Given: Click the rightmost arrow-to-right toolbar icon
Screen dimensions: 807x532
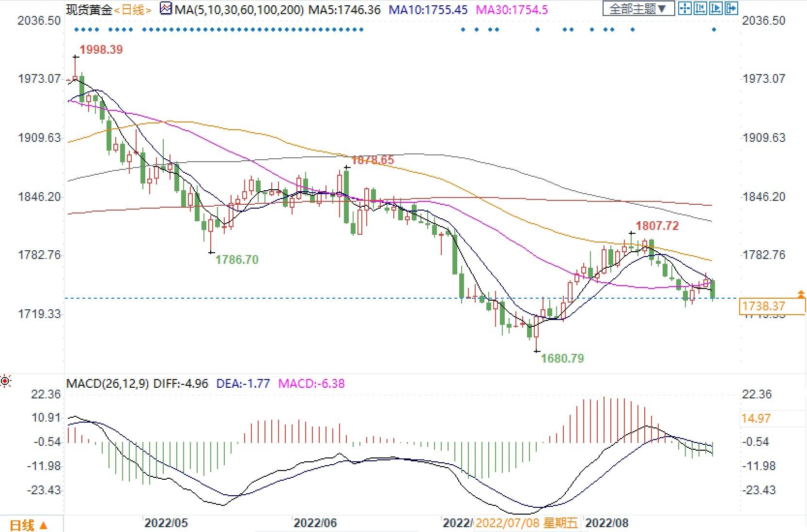Looking at the screenshot, I should (731, 8).
